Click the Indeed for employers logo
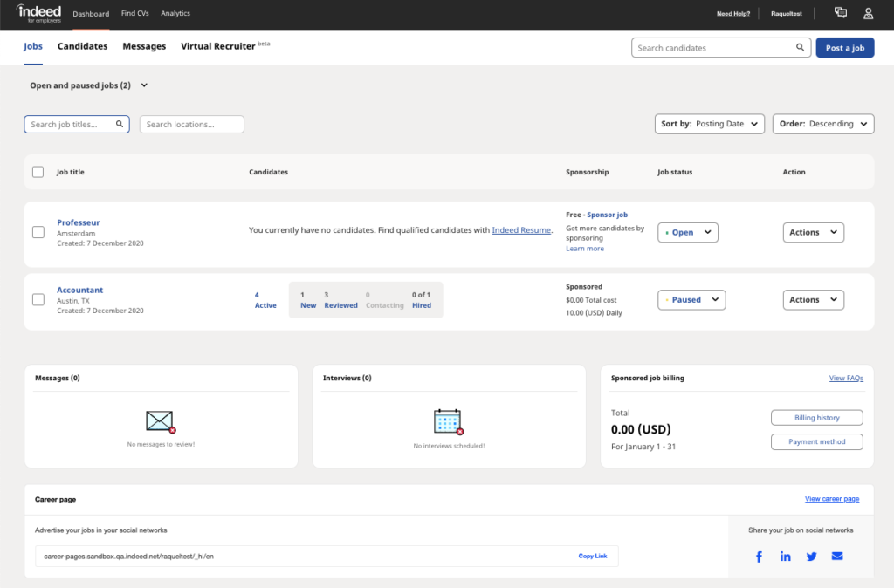The image size is (894, 588). [38, 14]
